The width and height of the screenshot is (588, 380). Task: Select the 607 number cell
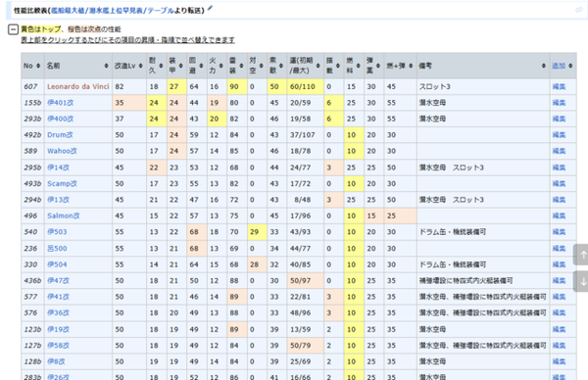32,86
